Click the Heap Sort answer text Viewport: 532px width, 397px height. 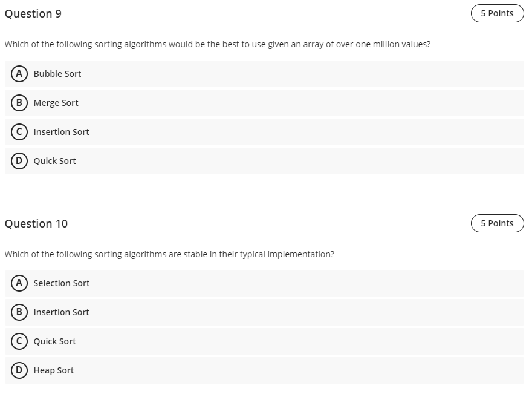click(x=54, y=370)
